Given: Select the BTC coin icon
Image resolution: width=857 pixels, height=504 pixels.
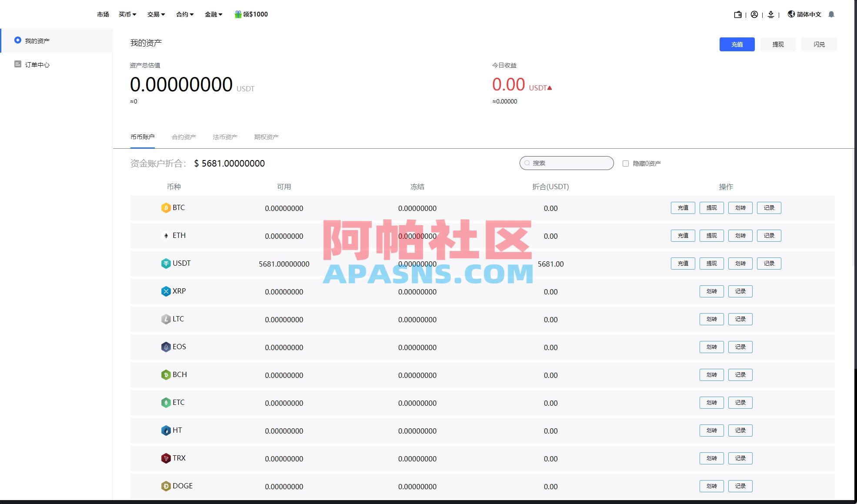Looking at the screenshot, I should click(166, 207).
